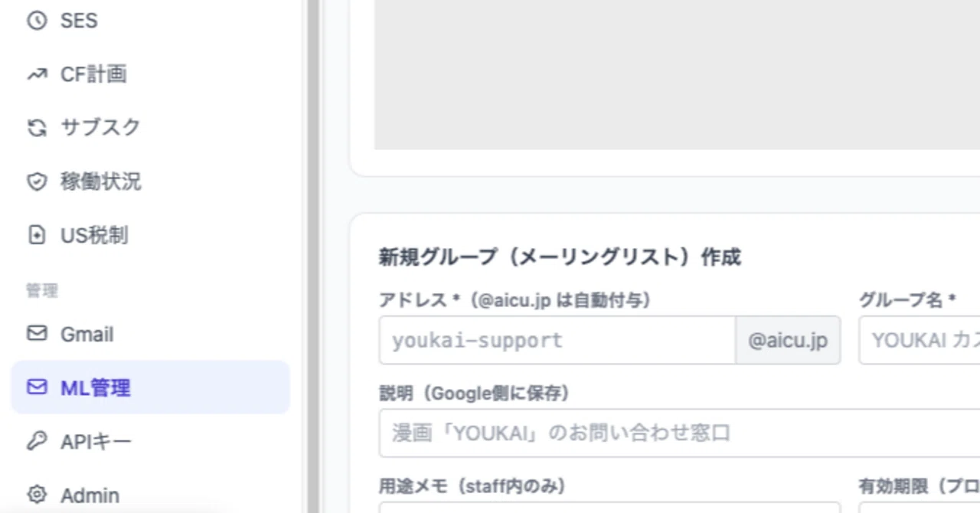Click the clock icon beside SES
Screen dimensions: 980x513
pyautogui.click(x=37, y=21)
